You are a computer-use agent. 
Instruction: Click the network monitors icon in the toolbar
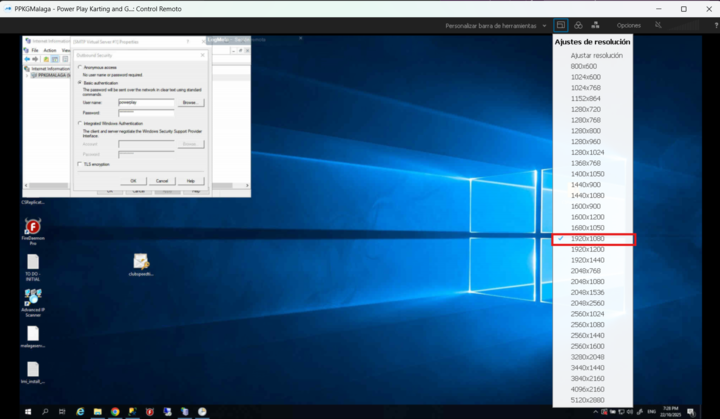[595, 25]
